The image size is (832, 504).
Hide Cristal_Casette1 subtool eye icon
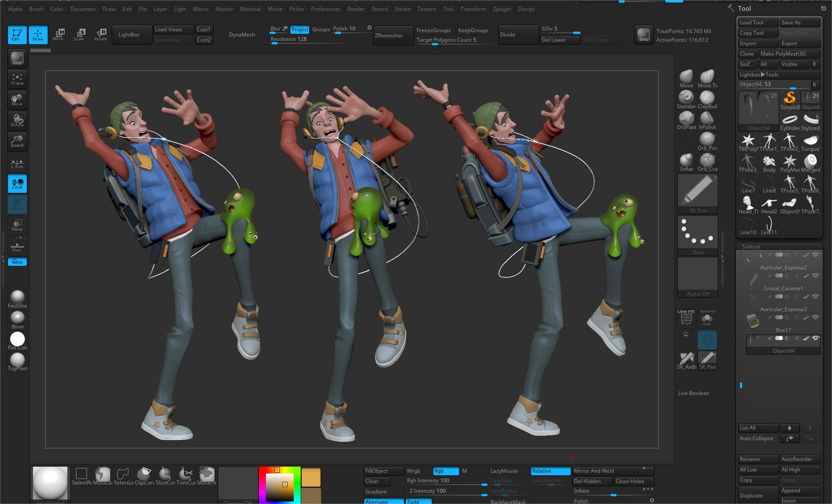tap(815, 275)
